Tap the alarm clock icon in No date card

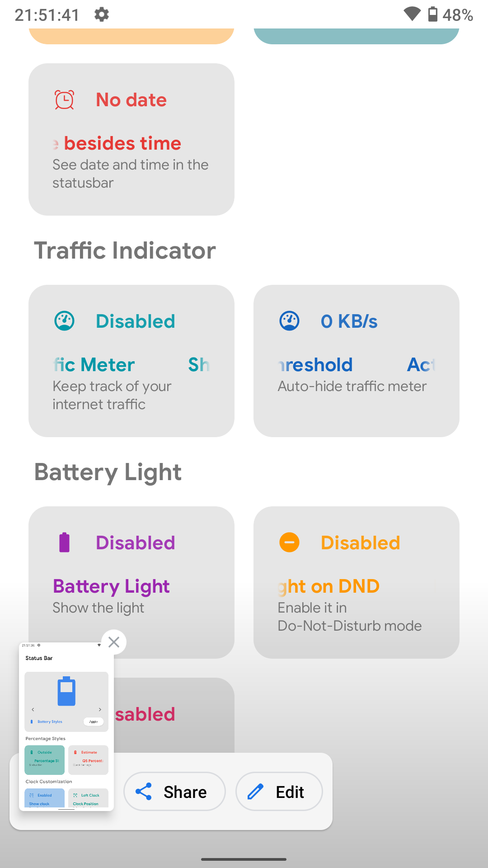64,100
